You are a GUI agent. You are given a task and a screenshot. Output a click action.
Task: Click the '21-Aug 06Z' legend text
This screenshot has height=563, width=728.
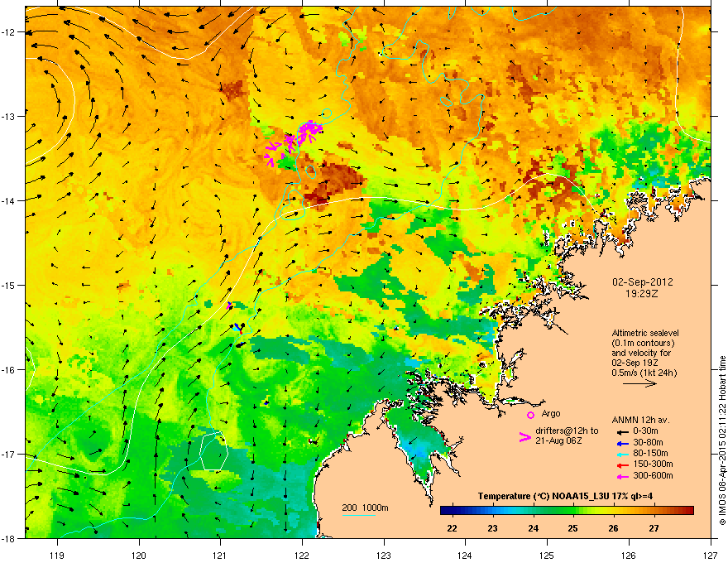coord(558,440)
